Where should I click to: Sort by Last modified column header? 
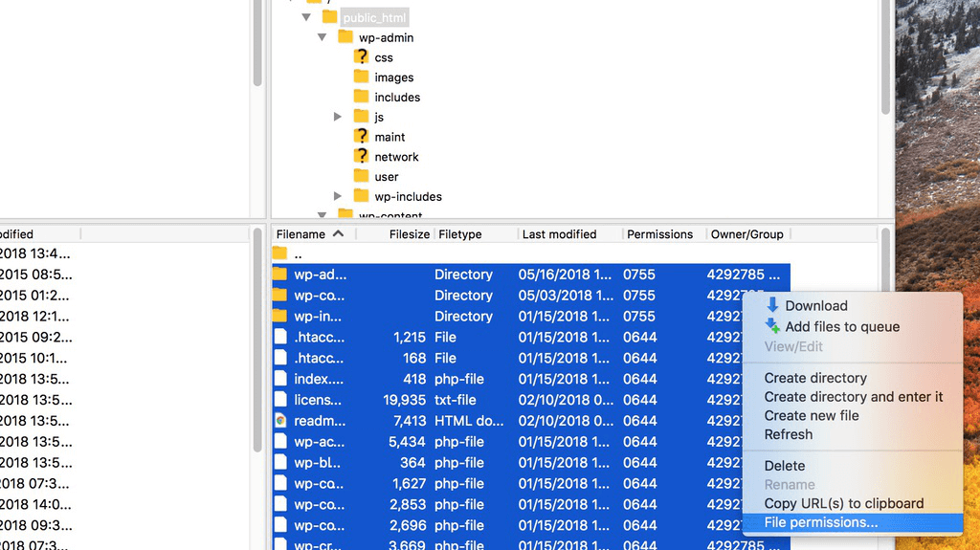click(x=559, y=233)
